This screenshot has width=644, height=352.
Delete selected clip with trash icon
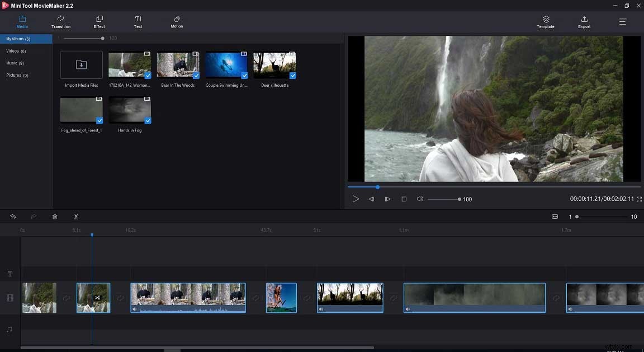click(x=55, y=217)
